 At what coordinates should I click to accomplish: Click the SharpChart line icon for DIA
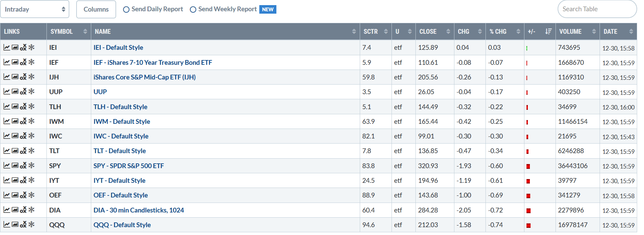[6, 210]
